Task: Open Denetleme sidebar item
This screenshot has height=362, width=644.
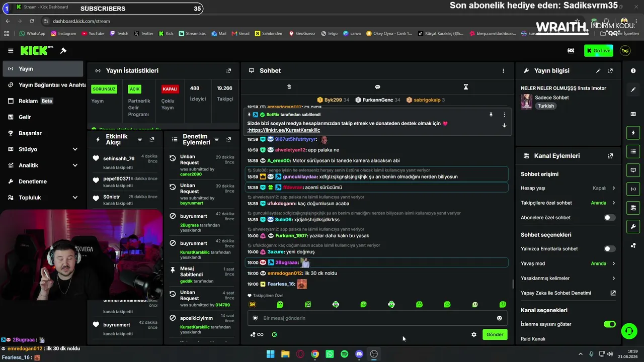Action: coord(42,182)
